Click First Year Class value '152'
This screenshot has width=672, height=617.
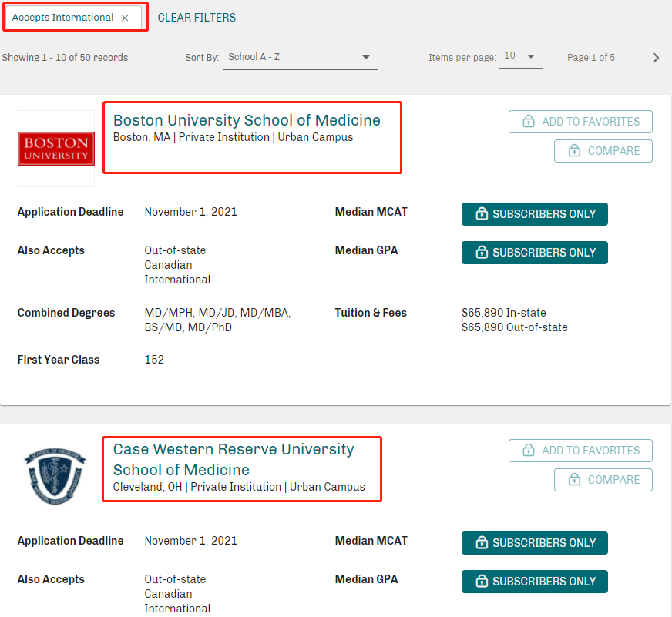coord(154,360)
